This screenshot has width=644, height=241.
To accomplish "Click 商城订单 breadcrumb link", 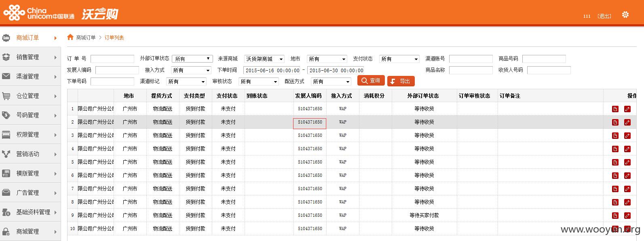I will coord(86,38).
